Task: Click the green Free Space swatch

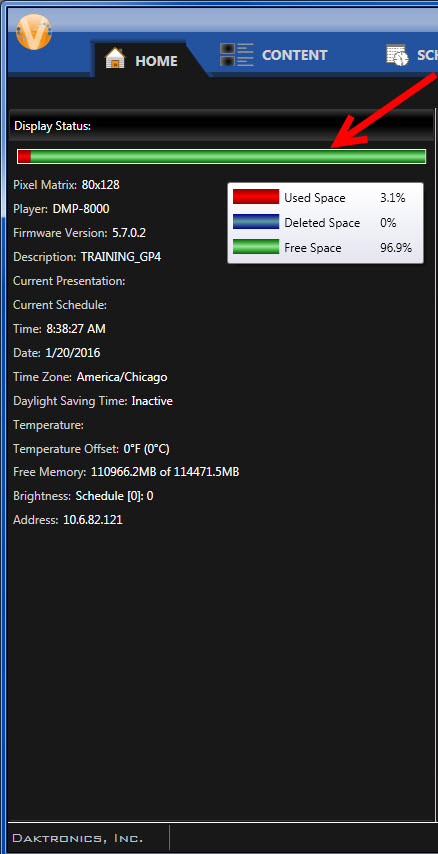Action: [256, 247]
